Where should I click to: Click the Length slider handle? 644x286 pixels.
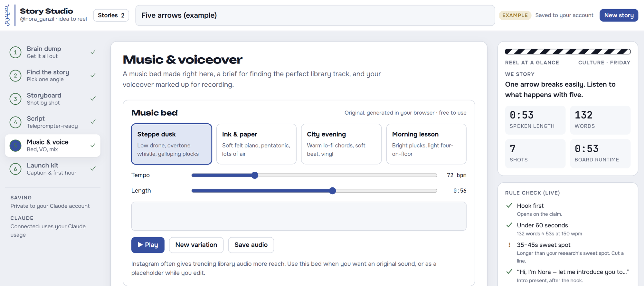pyautogui.click(x=333, y=191)
